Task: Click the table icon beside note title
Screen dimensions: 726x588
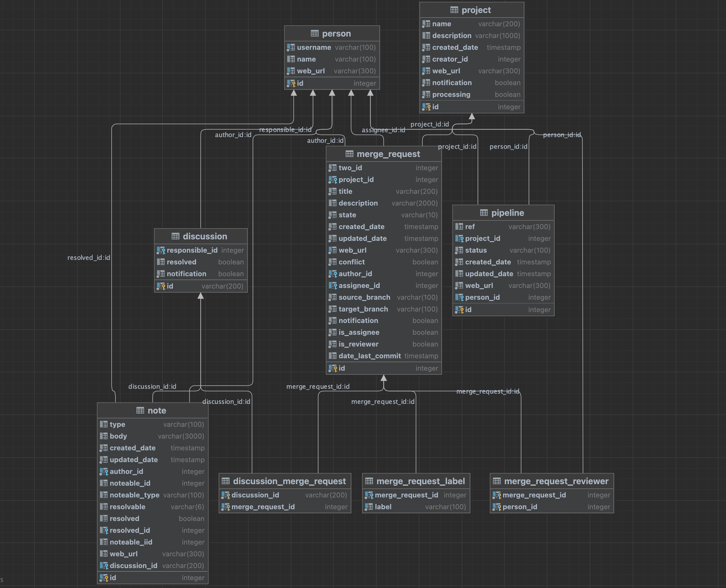Action: [x=140, y=411]
